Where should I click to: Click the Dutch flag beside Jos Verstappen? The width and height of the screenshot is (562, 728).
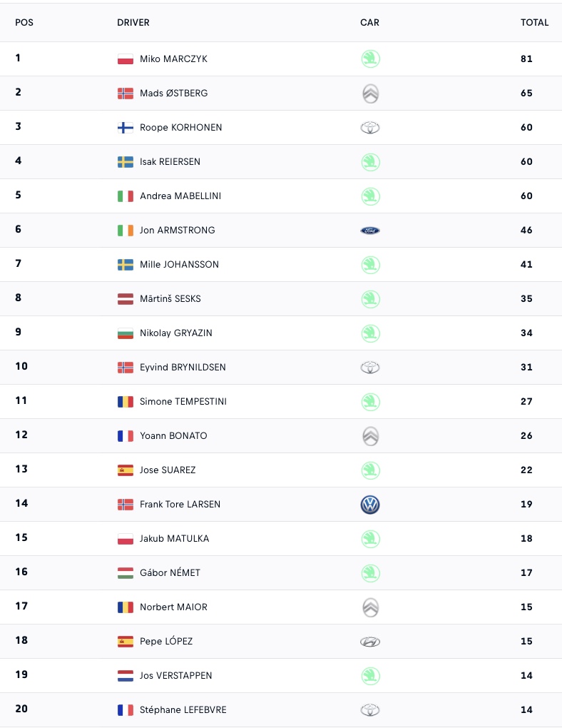126,676
